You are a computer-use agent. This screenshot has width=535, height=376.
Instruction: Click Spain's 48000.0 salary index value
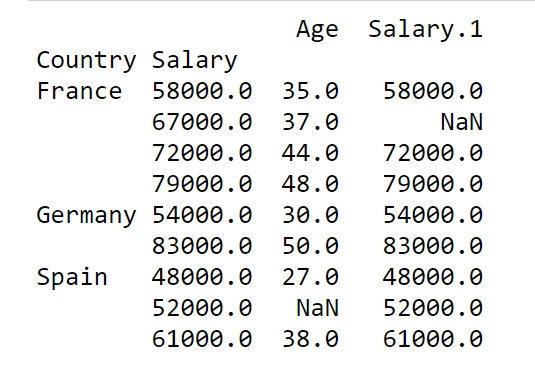[x=202, y=276]
